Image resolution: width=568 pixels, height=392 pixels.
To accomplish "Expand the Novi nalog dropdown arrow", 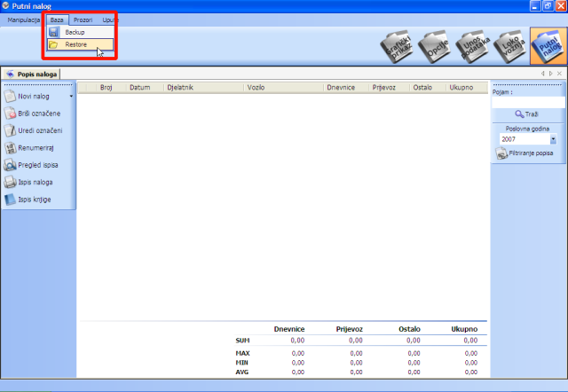I will [x=71, y=97].
